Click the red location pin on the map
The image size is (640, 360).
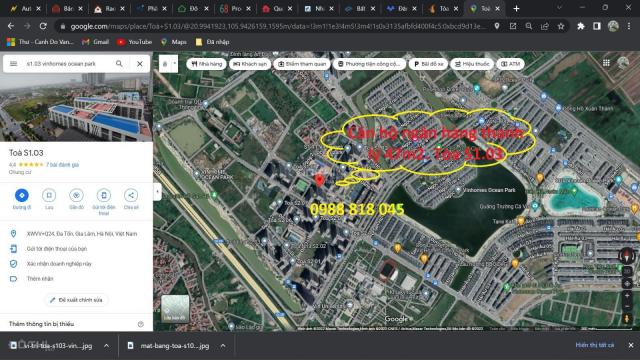pyautogui.click(x=320, y=180)
